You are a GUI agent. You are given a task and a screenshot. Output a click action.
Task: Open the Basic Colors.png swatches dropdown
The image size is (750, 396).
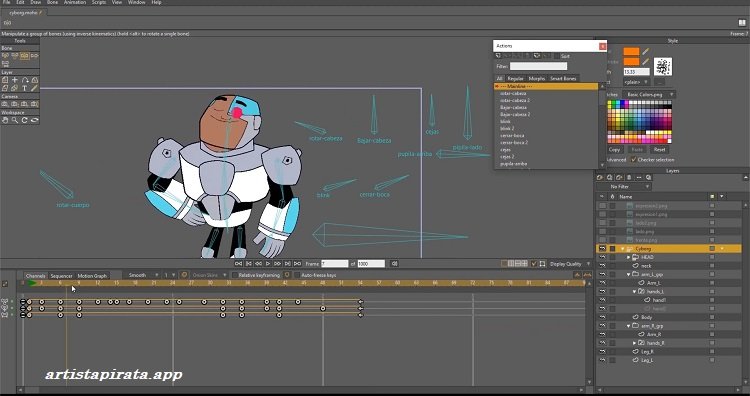[x=650, y=95]
